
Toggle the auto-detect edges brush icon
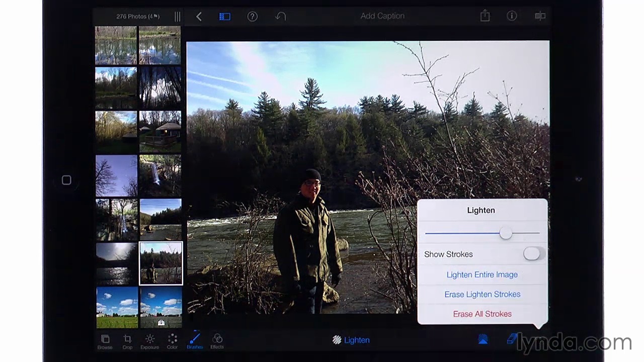483,340
